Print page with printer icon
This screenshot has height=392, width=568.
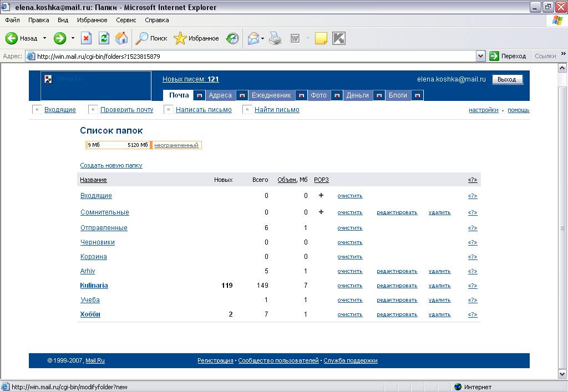pyautogui.click(x=275, y=38)
